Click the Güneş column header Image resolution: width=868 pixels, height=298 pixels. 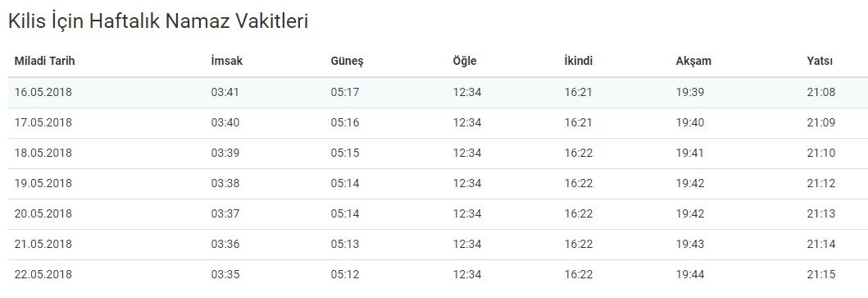pos(347,62)
